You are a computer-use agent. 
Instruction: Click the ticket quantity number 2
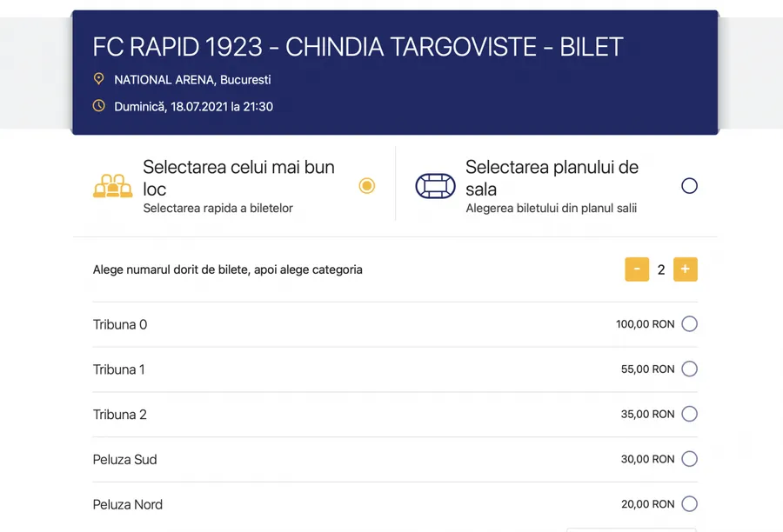661,269
